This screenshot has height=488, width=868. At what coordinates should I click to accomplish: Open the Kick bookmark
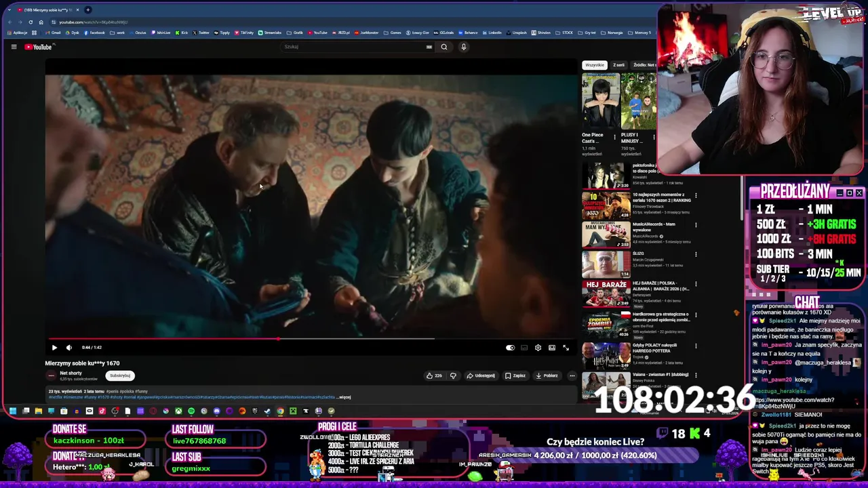click(181, 33)
